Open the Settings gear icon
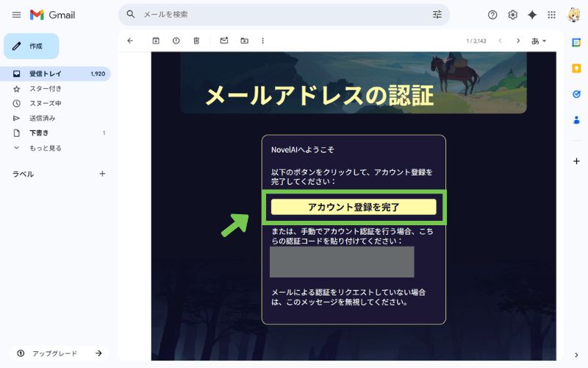The width and height of the screenshot is (588, 368). [x=512, y=15]
